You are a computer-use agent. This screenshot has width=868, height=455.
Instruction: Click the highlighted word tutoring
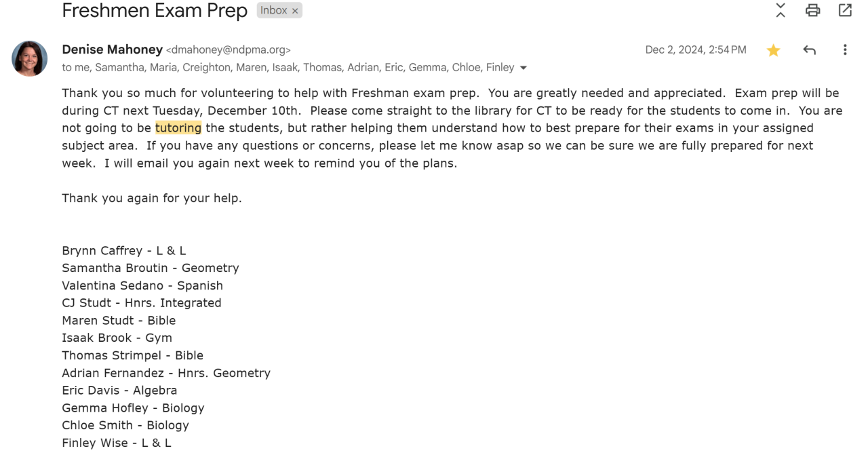[x=178, y=127]
